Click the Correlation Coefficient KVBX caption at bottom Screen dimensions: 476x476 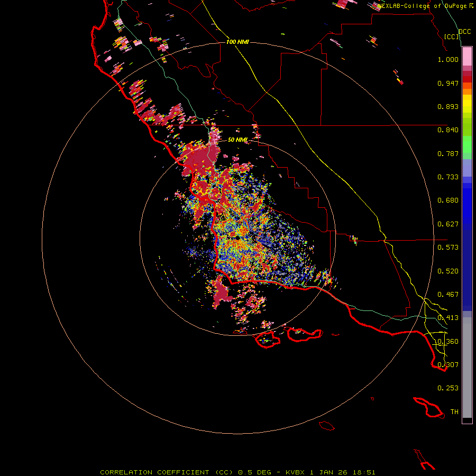click(x=237, y=472)
